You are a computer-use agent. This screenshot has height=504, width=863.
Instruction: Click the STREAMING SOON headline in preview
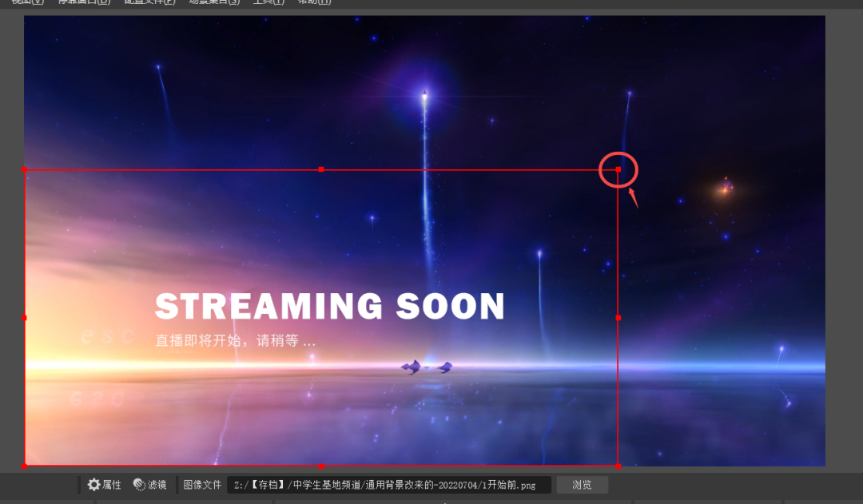coord(329,308)
